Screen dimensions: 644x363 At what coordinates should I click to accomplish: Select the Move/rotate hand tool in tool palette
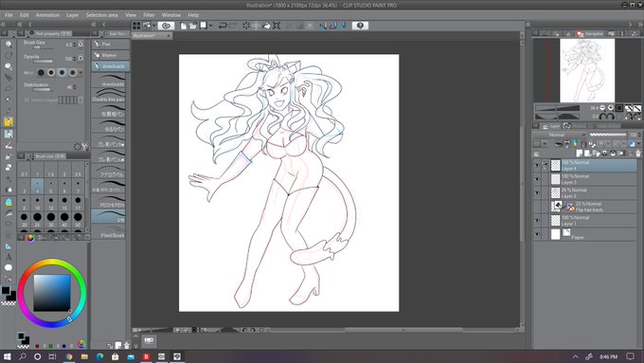pos(9,55)
